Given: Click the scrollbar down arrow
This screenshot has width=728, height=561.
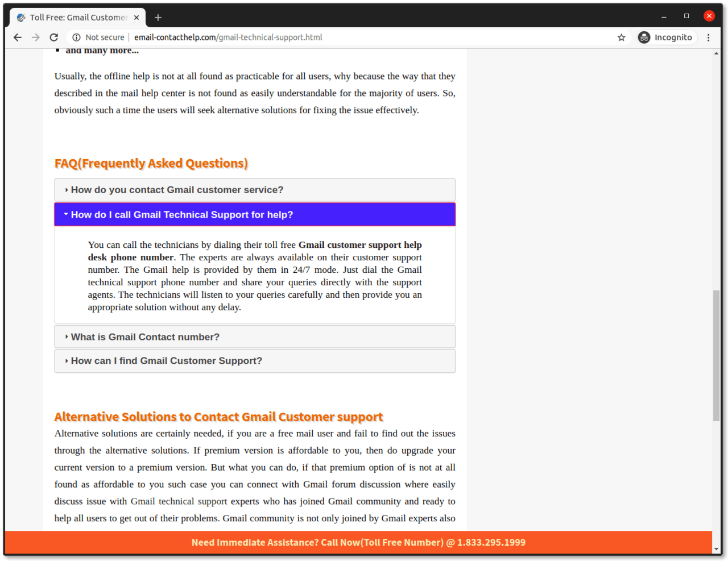Looking at the screenshot, I should tap(716, 550).
